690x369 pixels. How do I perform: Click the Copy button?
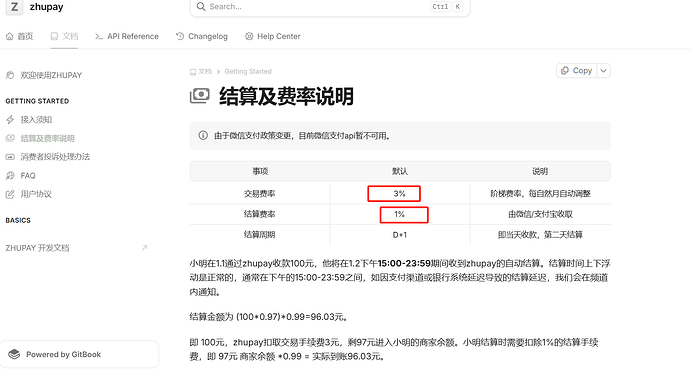[577, 71]
